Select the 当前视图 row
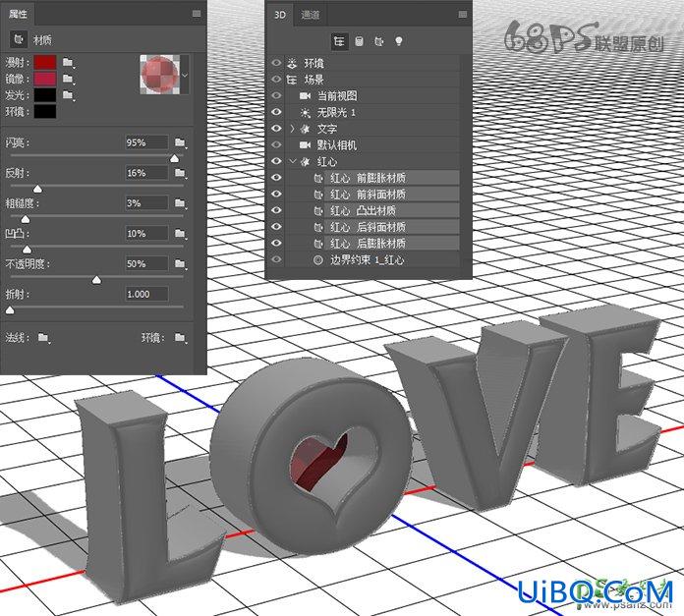Screen dimensions: 684x616 point(372,96)
